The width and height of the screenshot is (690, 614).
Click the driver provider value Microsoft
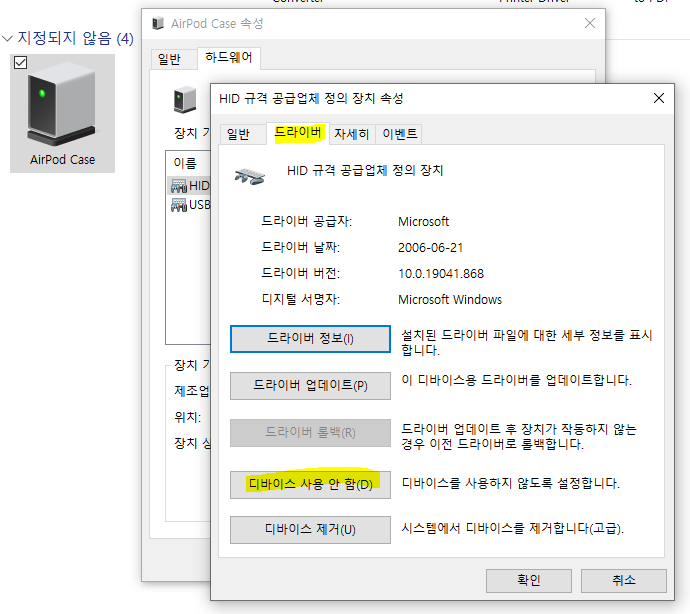point(423,221)
